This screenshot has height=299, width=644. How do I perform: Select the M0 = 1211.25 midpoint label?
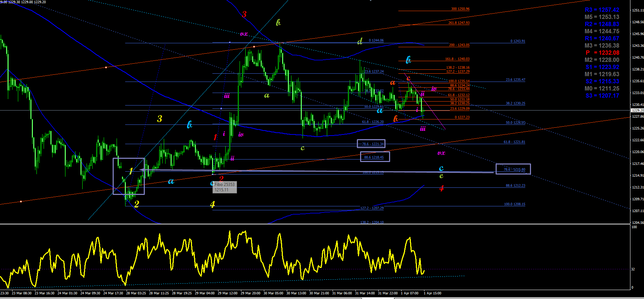point(602,89)
